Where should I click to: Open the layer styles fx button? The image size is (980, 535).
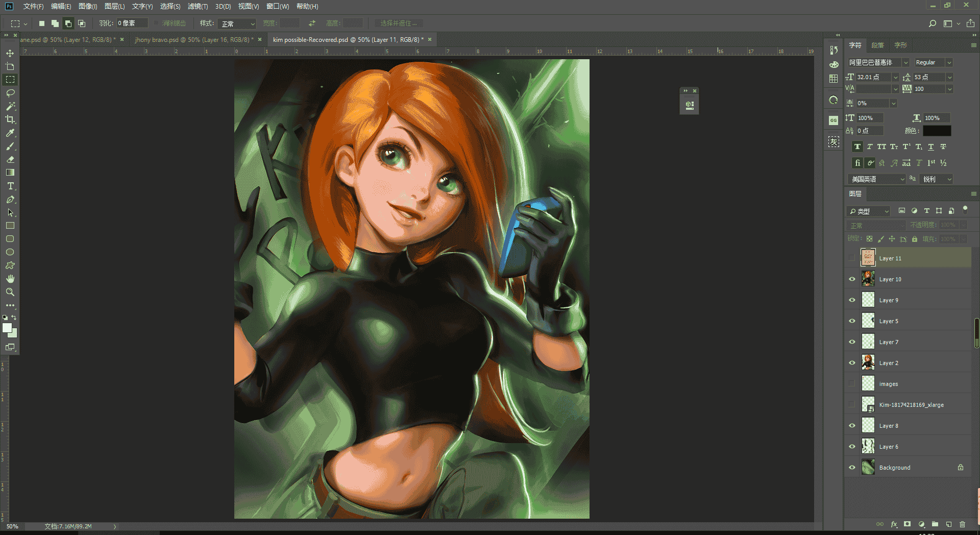click(x=894, y=524)
